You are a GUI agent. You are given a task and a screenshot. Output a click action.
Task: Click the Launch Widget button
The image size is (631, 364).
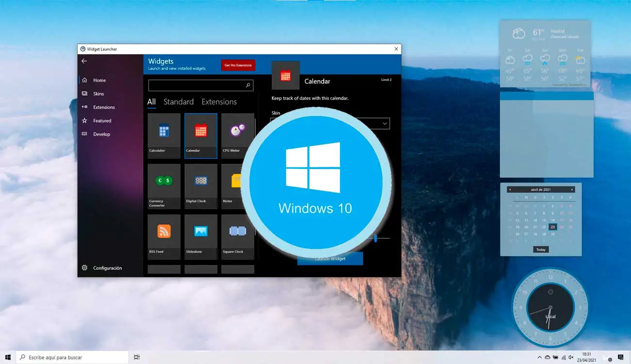coord(330,259)
